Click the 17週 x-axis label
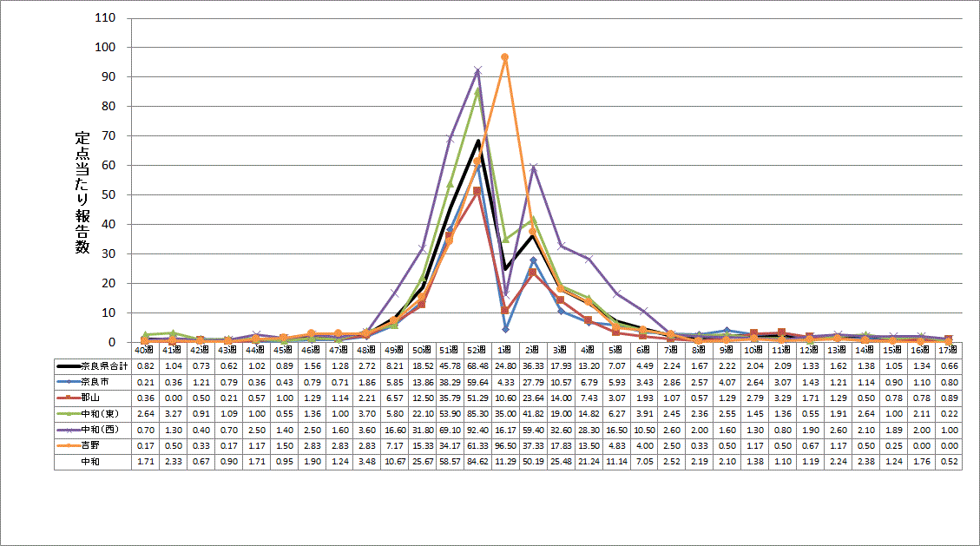This screenshot has width=980, height=546. (x=948, y=350)
